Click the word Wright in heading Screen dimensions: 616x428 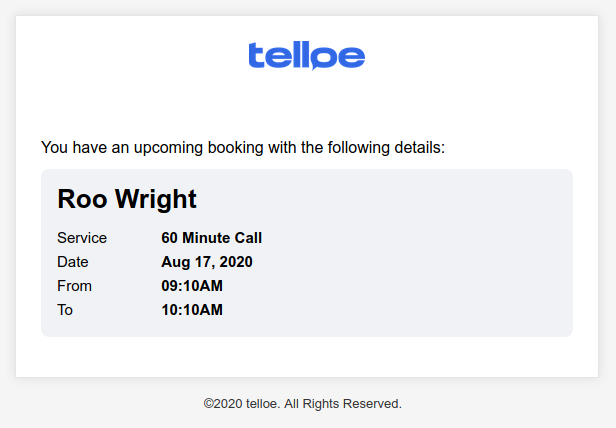(156, 199)
